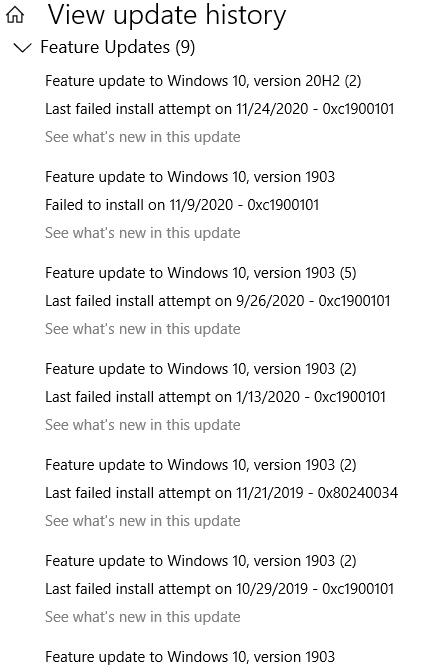
Task: Select the version 1903 (5) feature update entry
Action: click(x=201, y=273)
